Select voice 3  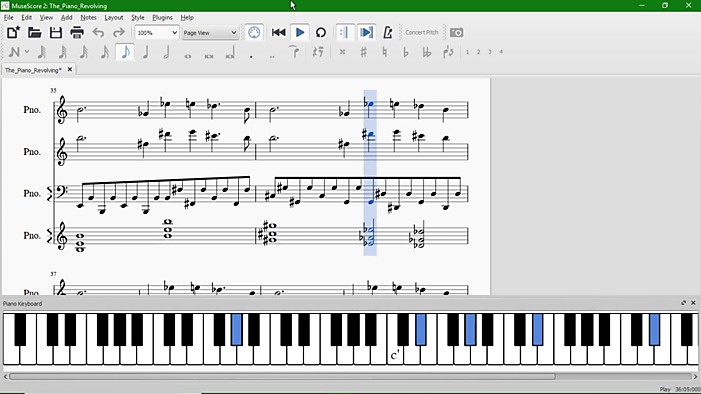pos(490,52)
